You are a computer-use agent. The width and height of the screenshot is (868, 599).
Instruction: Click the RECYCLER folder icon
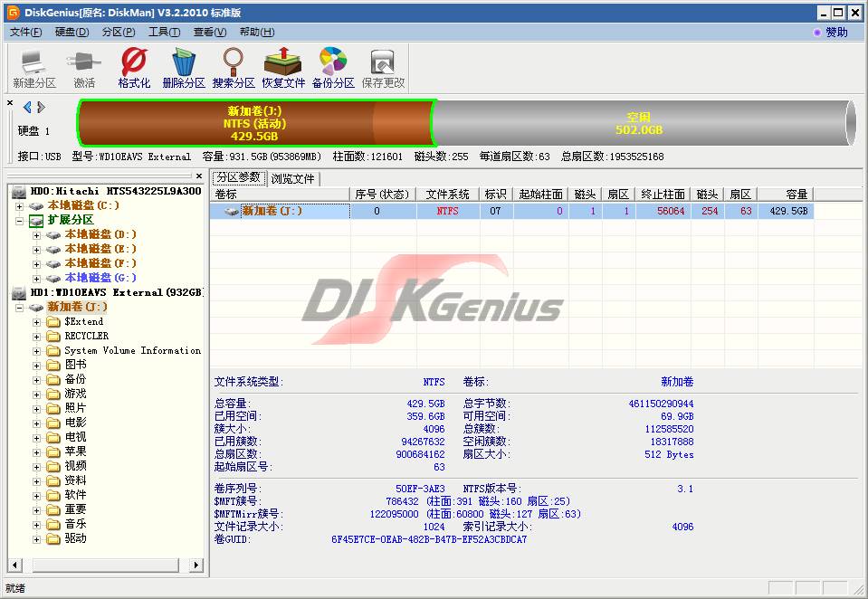53,336
